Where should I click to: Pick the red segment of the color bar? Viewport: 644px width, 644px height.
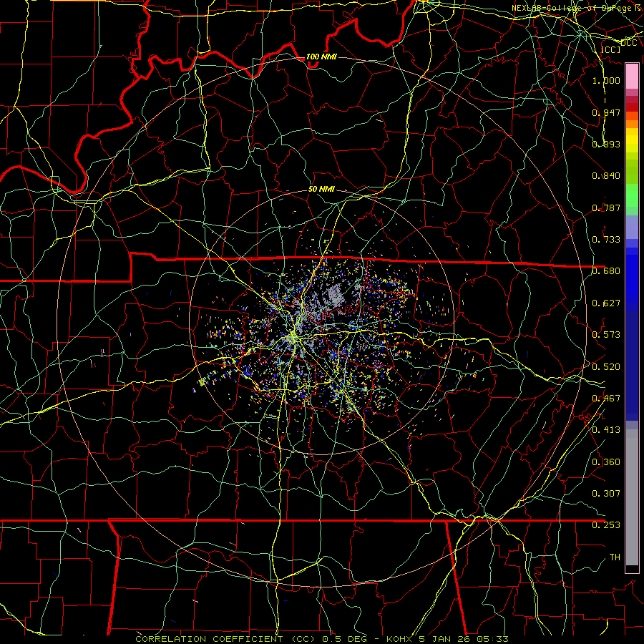point(632,107)
